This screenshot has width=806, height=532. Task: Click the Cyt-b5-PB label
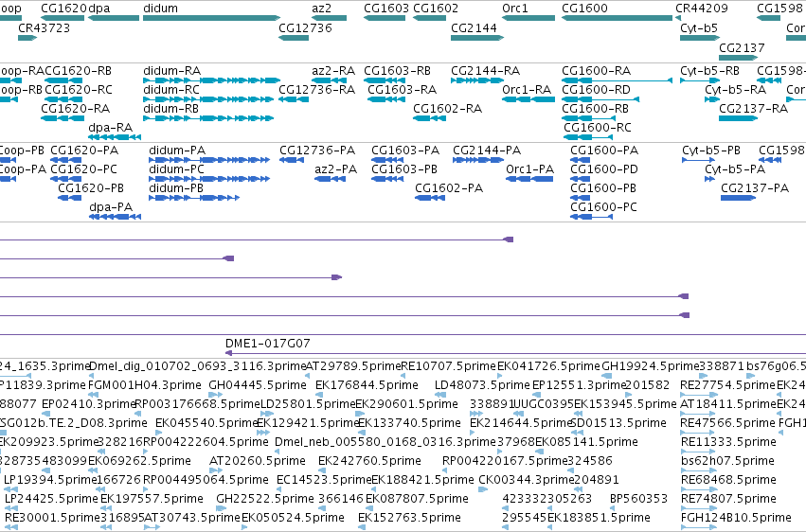711,150
